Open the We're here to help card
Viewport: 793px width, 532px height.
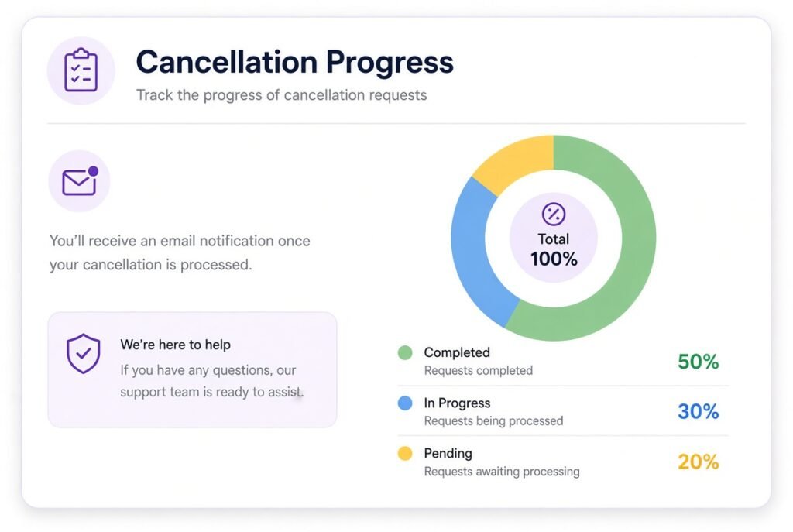[x=192, y=369]
